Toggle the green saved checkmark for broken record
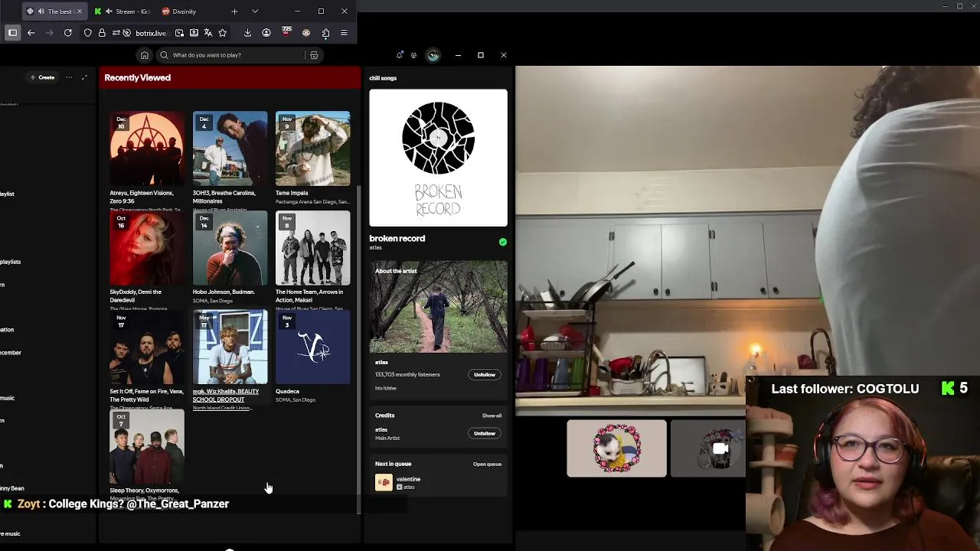The width and height of the screenshot is (980, 551). (x=502, y=242)
